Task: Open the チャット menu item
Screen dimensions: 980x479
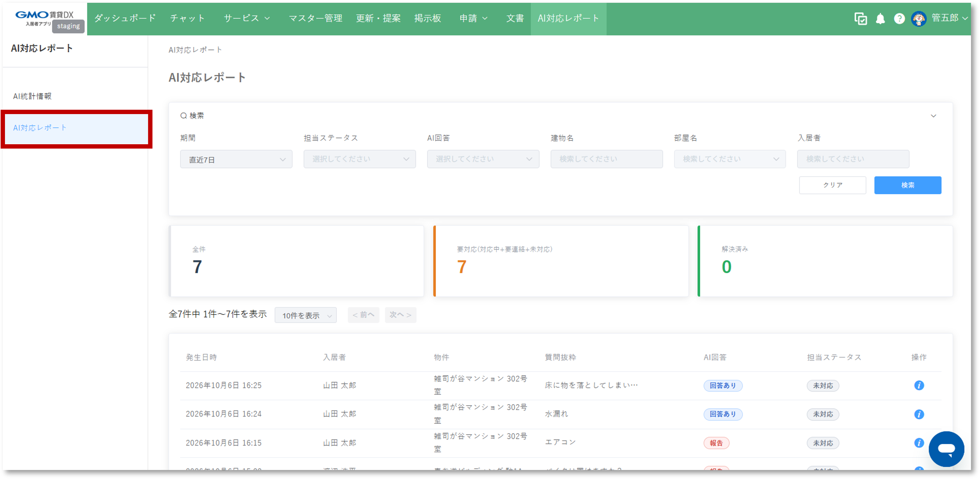Action: coord(188,18)
